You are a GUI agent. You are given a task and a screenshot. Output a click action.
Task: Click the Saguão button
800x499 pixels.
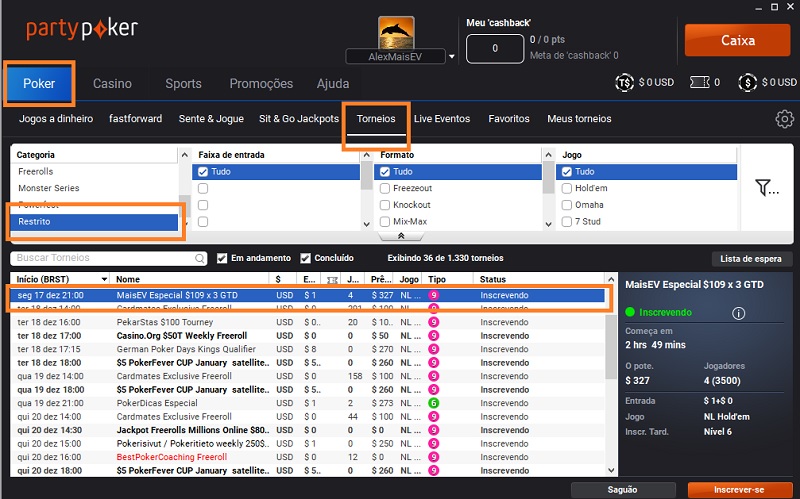tap(622, 490)
